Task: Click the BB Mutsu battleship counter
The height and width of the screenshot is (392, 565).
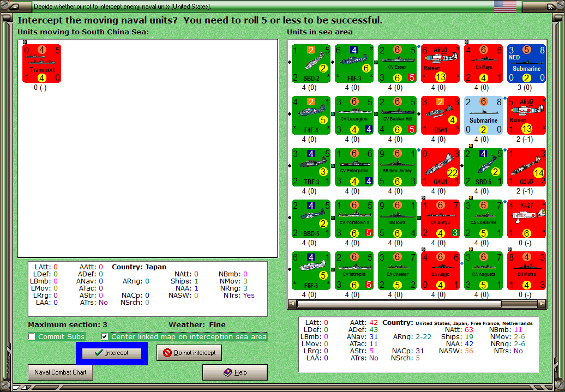Action: point(526,271)
